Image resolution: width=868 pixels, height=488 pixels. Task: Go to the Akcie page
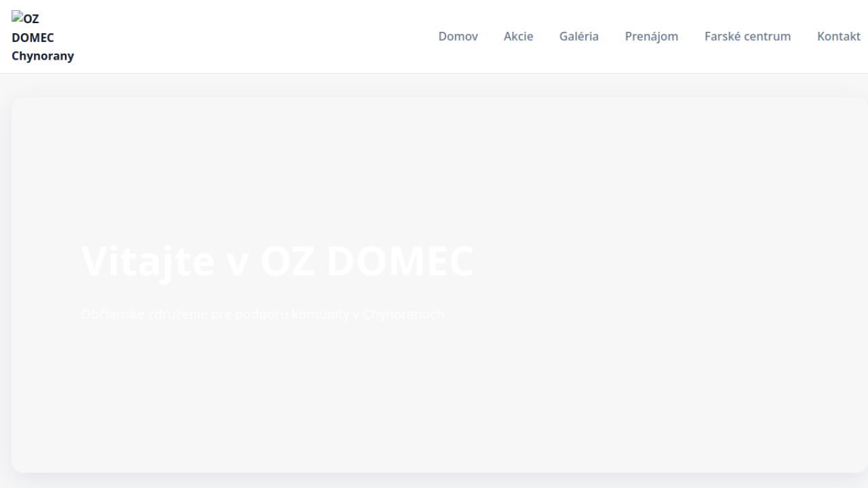(518, 37)
